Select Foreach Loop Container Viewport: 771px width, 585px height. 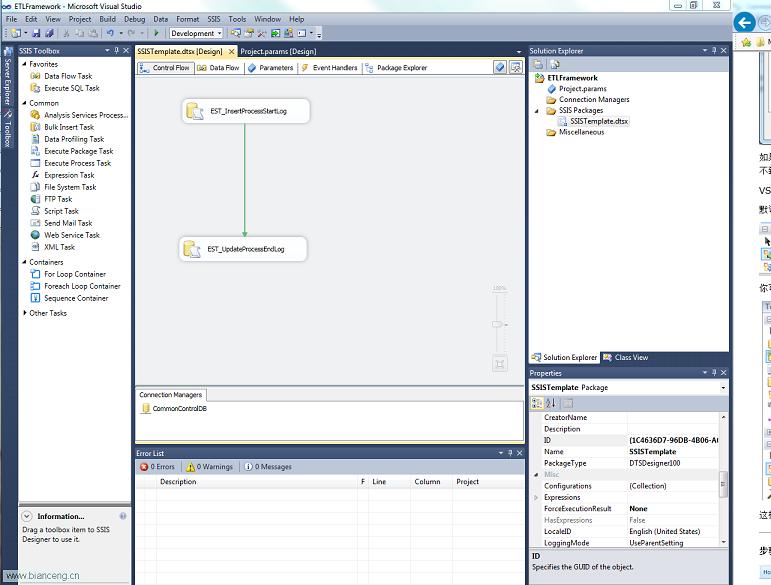click(x=82, y=286)
